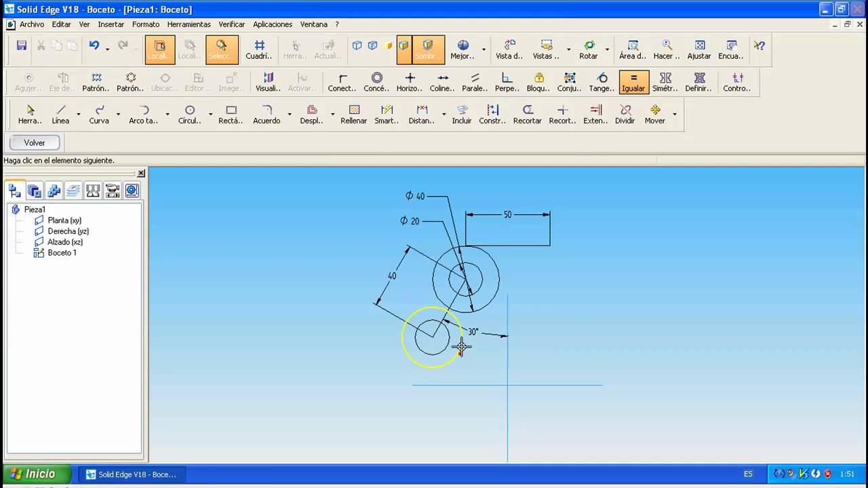The height and width of the screenshot is (488, 868).
Task: Open the Acuerdo tool dropdown arrow
Action: tap(290, 114)
